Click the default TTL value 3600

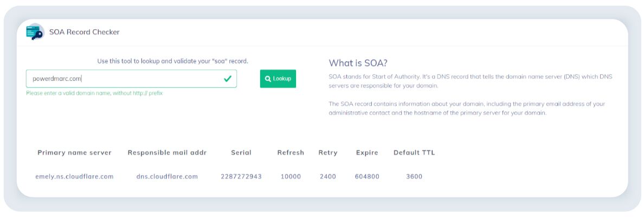pyautogui.click(x=414, y=176)
